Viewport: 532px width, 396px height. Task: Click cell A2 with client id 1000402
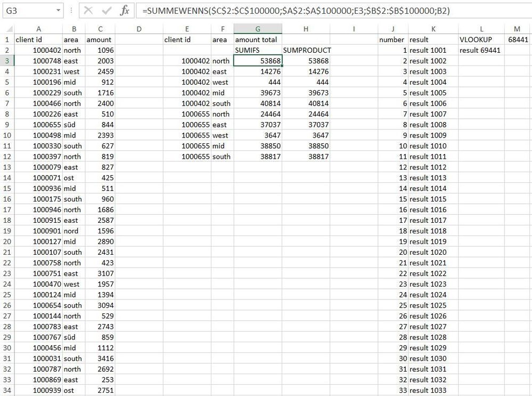[x=38, y=50]
